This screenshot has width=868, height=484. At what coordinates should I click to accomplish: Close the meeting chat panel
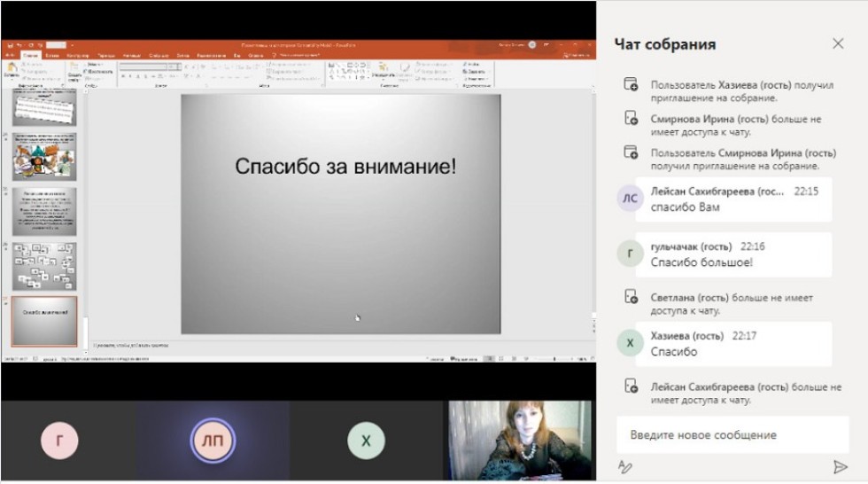838,43
